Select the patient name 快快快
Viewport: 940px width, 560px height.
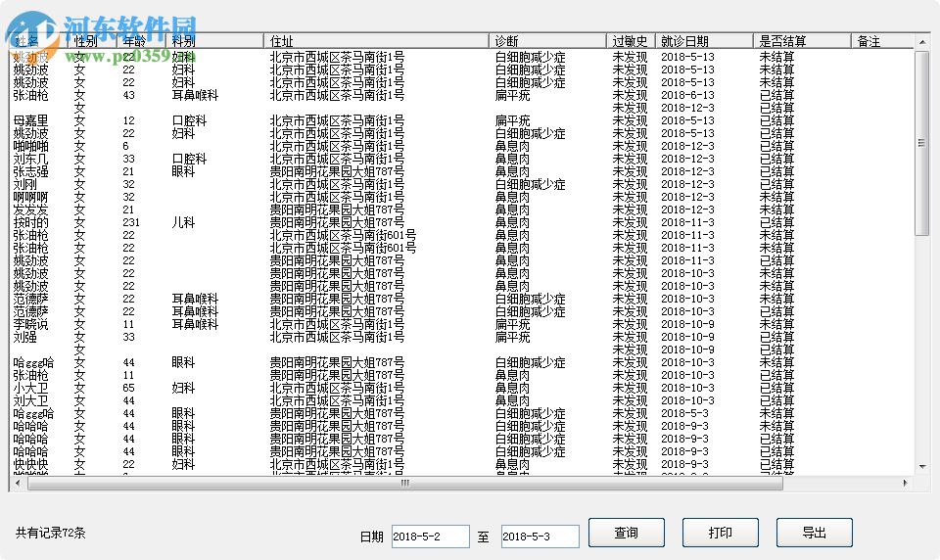[30, 464]
